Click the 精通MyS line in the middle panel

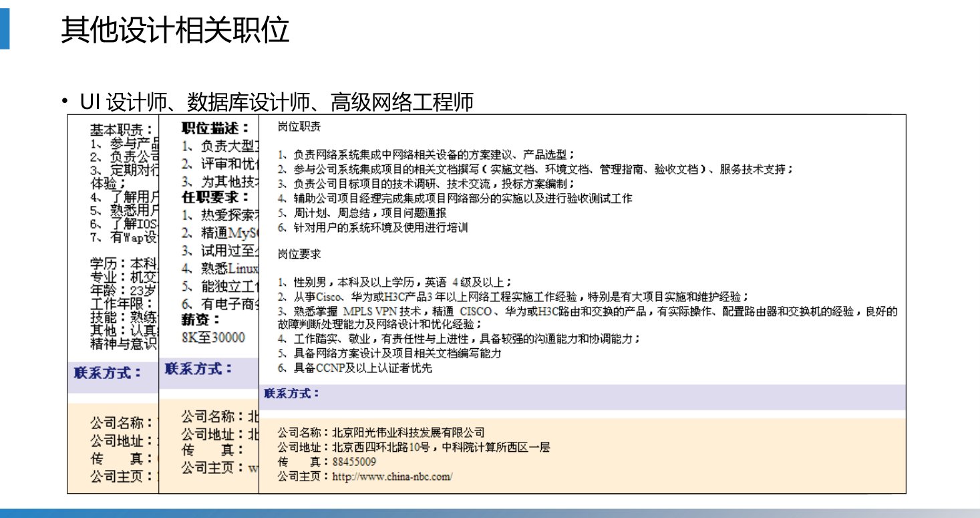point(220,234)
